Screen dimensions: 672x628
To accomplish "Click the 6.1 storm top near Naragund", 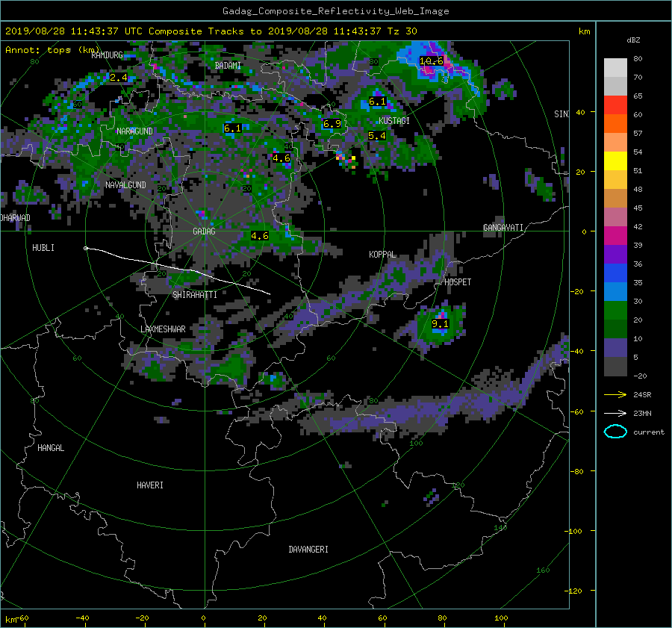I will 233,128.
